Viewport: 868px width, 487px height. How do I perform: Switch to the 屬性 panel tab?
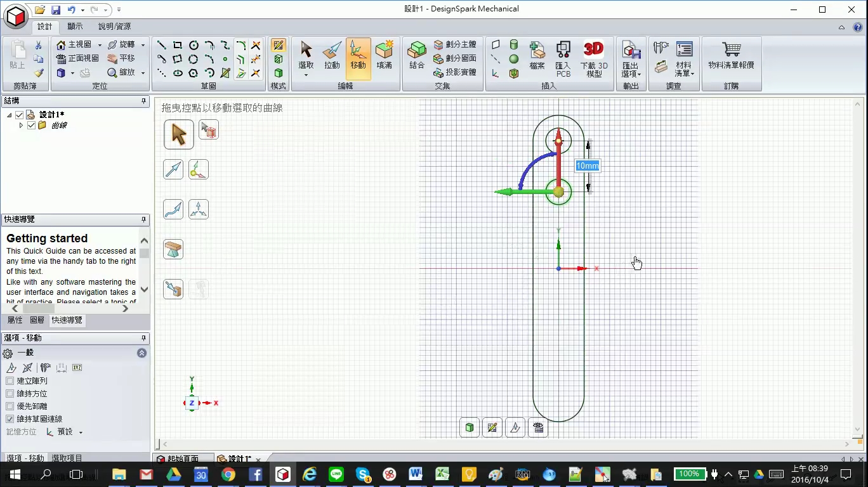pyautogui.click(x=15, y=320)
